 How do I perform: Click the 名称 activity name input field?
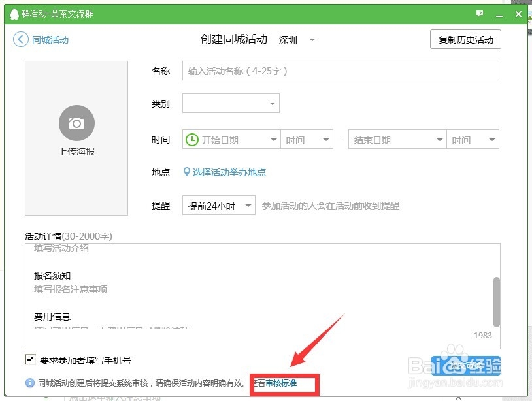click(340, 71)
